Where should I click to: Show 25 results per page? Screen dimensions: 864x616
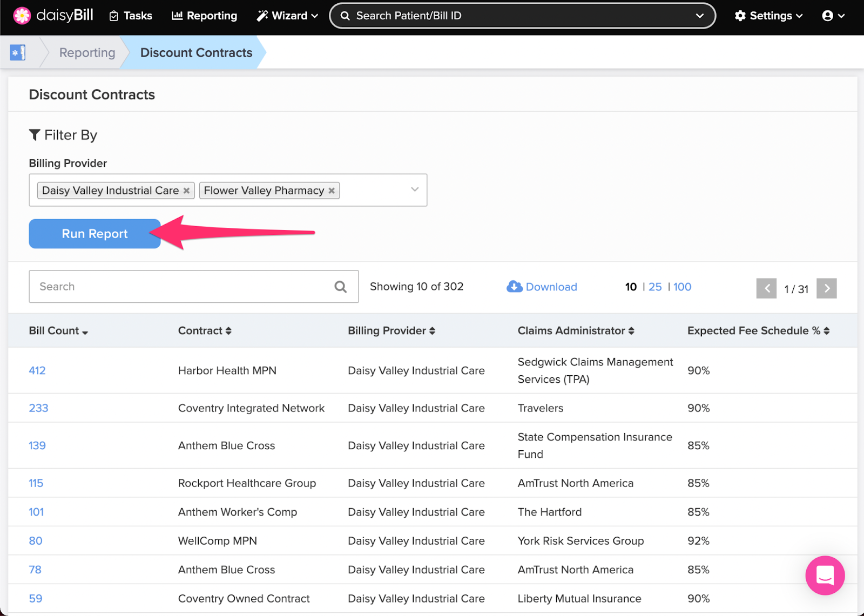point(655,287)
